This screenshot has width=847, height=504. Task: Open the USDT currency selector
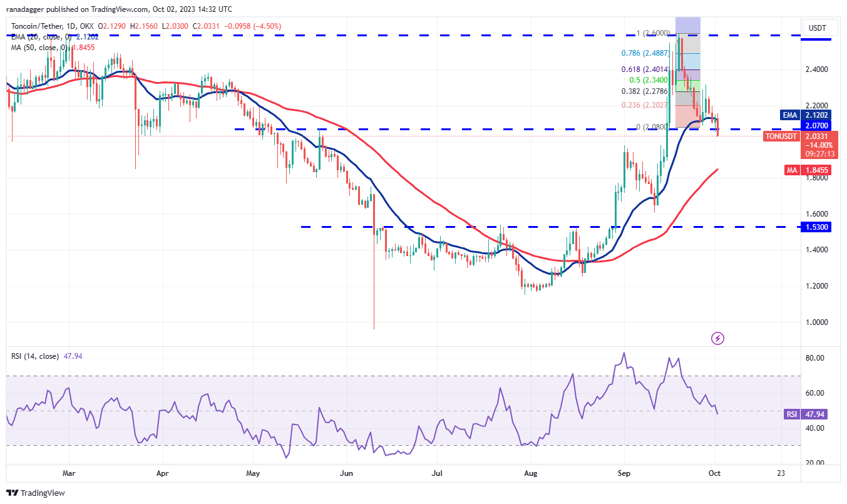tap(819, 28)
